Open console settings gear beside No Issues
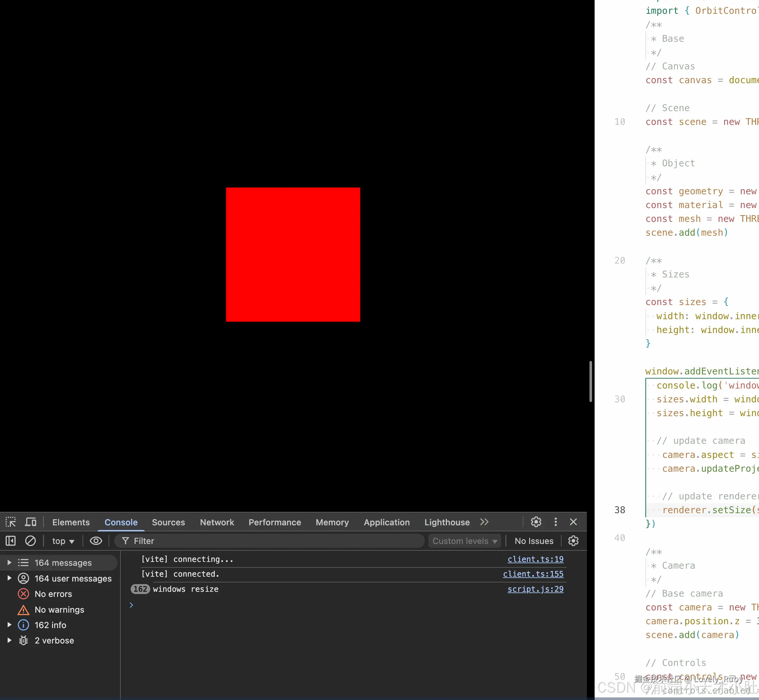Viewport: 759px width, 700px height. 573,541
